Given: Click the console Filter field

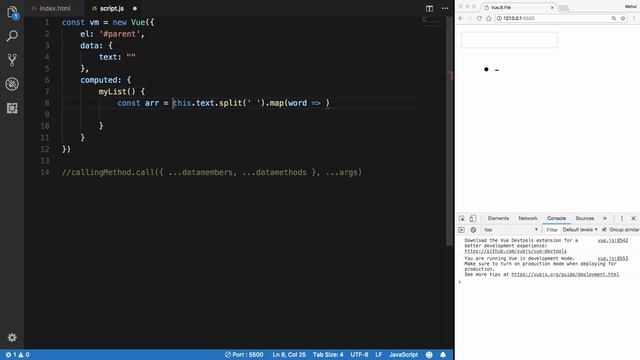Looking at the screenshot, I should point(552,230).
